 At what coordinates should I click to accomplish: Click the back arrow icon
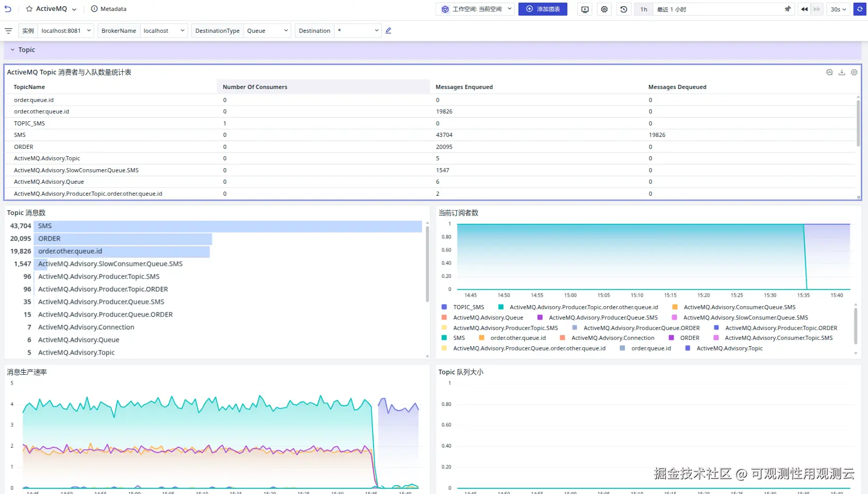[8, 9]
